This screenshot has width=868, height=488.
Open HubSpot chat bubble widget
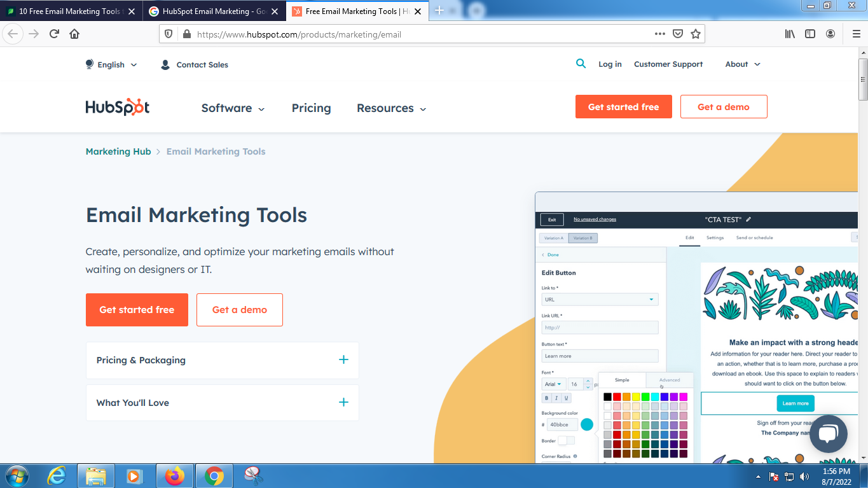coord(828,434)
